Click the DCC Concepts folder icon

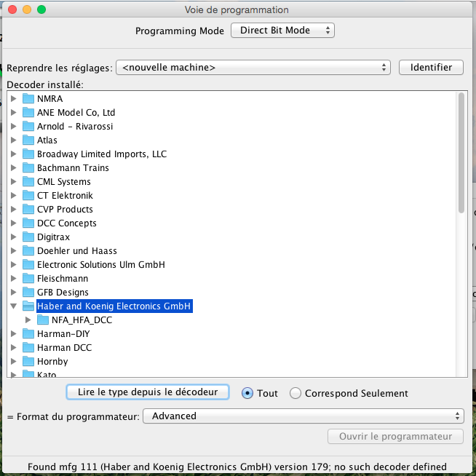(x=28, y=223)
